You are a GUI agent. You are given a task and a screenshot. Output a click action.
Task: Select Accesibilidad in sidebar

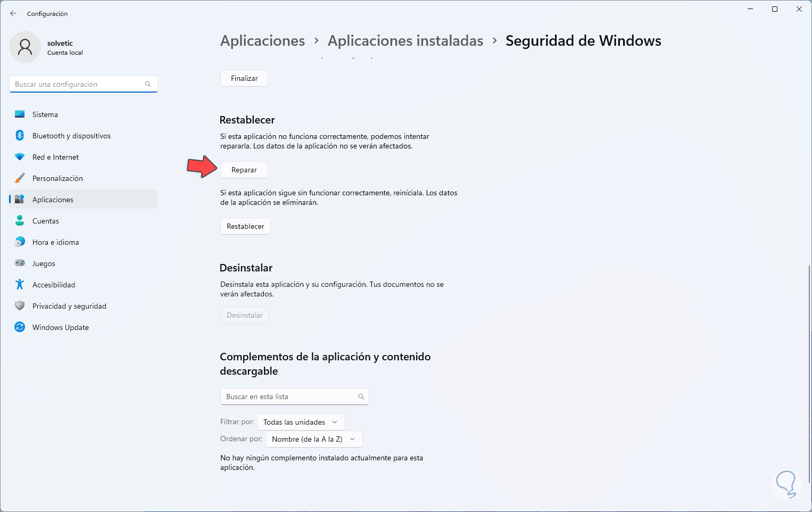tap(84, 285)
